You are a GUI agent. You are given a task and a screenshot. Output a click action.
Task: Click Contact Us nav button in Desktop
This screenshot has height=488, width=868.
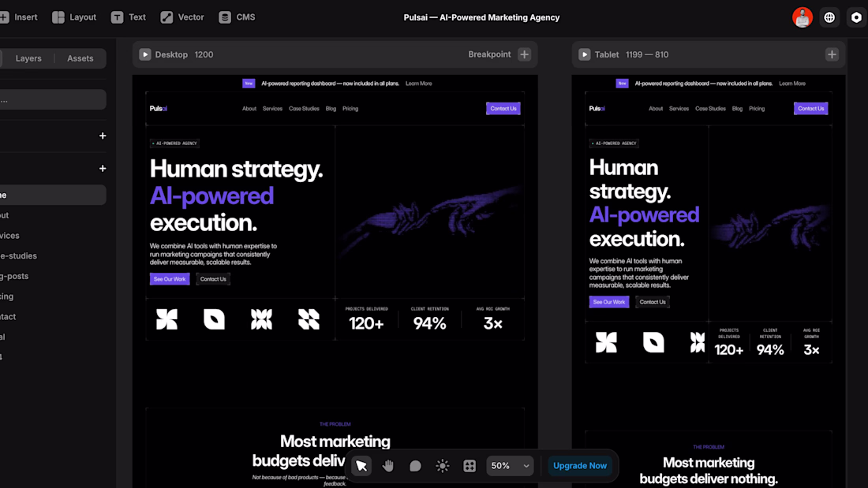[503, 109]
